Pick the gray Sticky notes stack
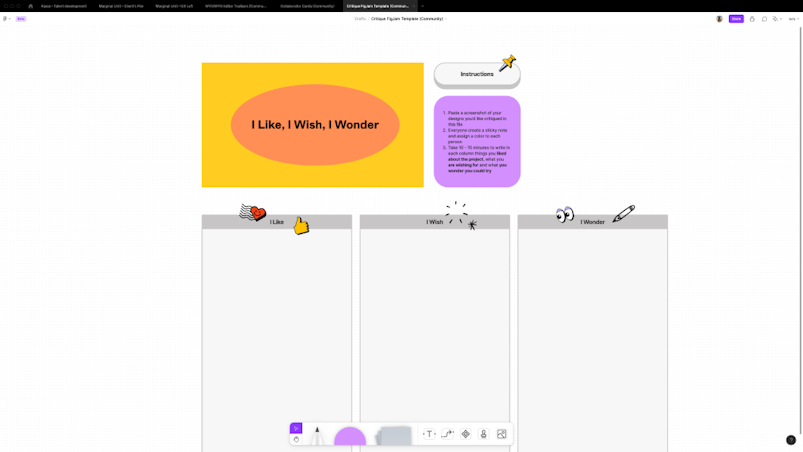 pyautogui.click(x=394, y=436)
